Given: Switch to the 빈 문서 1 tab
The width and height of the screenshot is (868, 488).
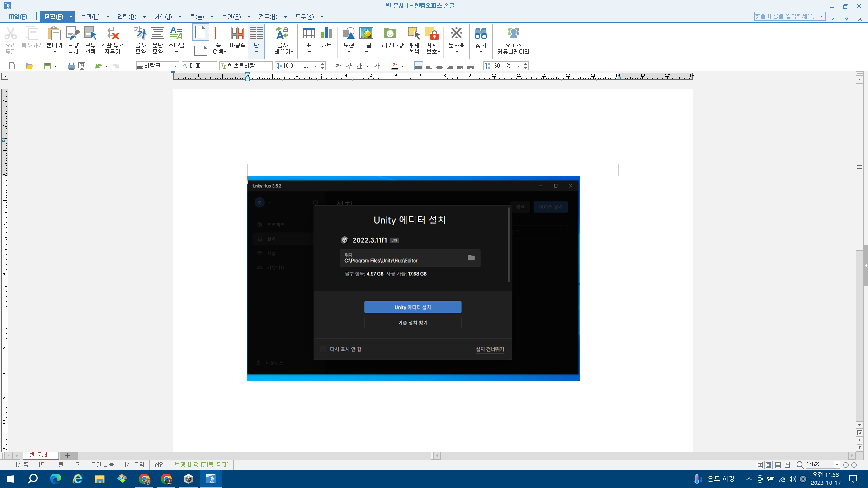Looking at the screenshot, I should click(41, 455).
